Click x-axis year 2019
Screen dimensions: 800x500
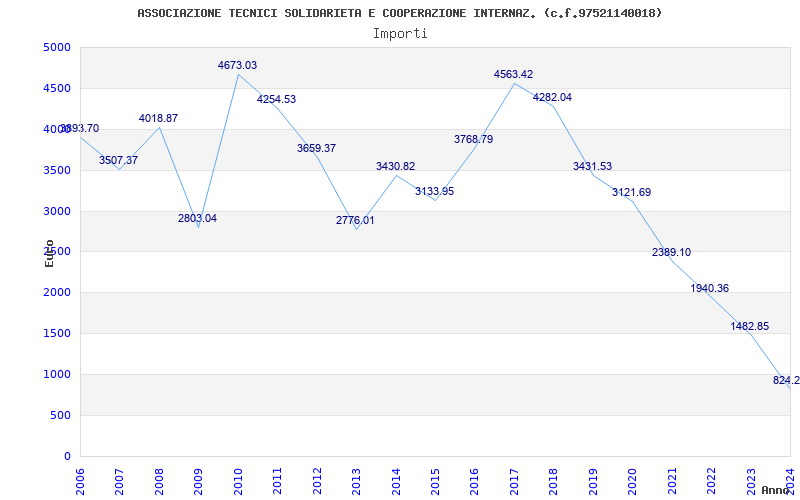[593, 481]
